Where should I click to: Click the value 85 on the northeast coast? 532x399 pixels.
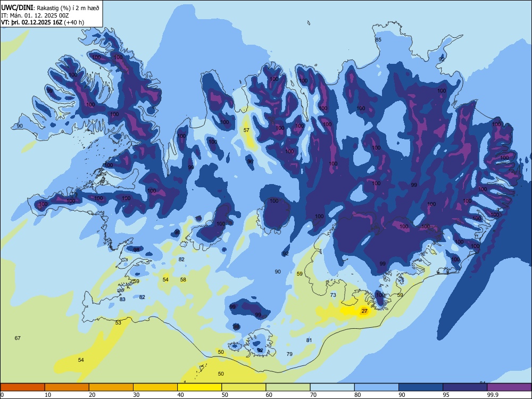click(x=378, y=40)
